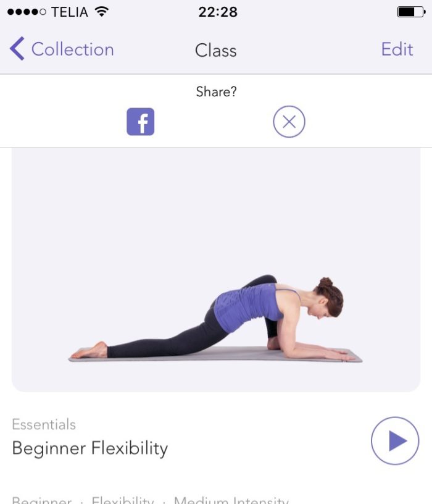Screen dimensions: 432x504
Task: Tap the signal strength dots
Action: pos(27,12)
